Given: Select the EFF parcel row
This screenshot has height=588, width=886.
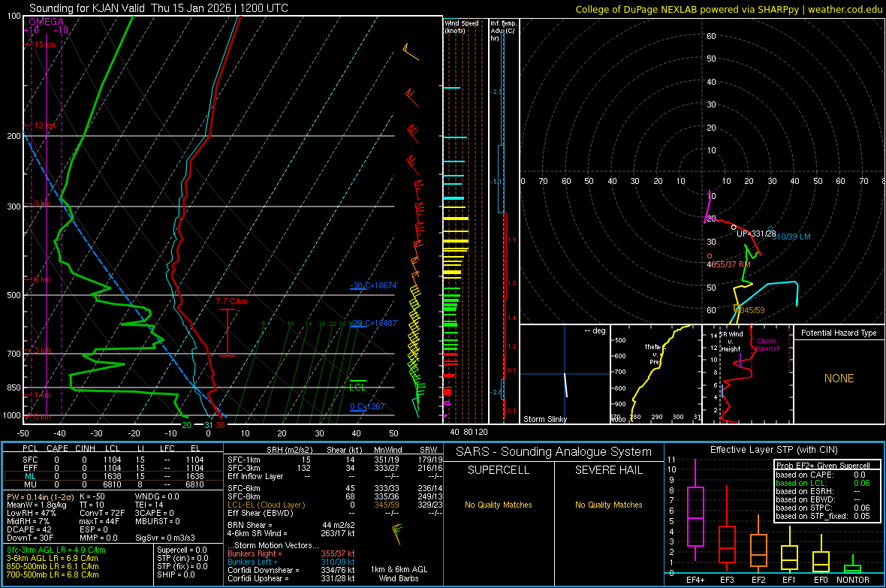Looking at the screenshot, I should point(113,468).
